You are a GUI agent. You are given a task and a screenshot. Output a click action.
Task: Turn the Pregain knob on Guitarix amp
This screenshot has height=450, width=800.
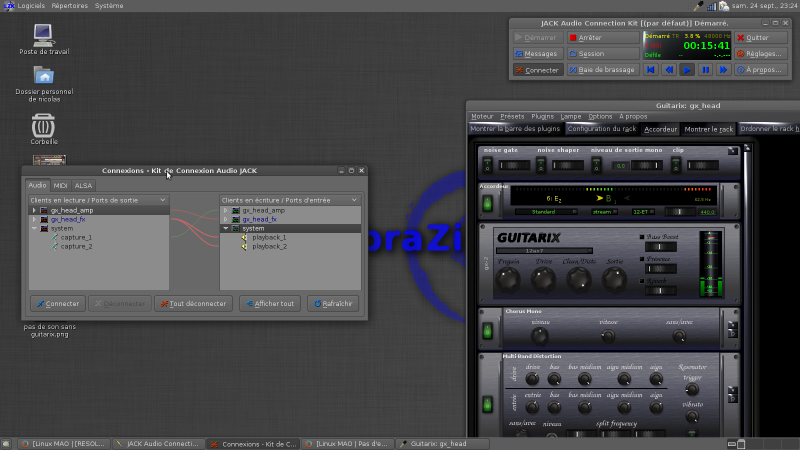point(508,280)
